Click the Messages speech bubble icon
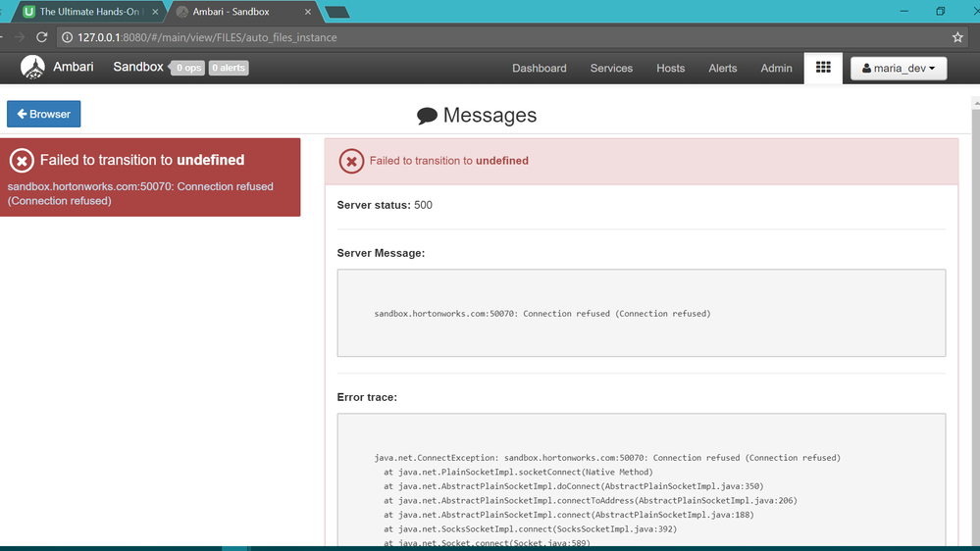Screen dimensions: 980x551 427,116
